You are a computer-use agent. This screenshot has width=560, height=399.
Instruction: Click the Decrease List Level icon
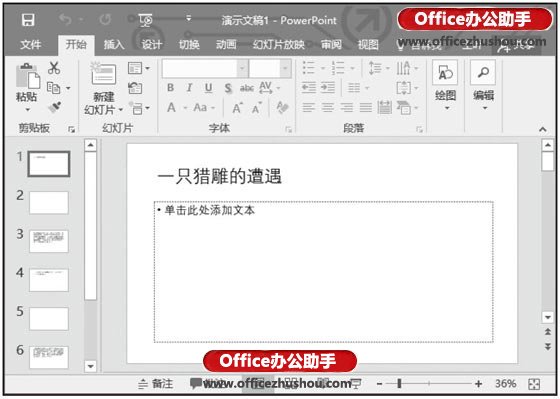click(309, 88)
